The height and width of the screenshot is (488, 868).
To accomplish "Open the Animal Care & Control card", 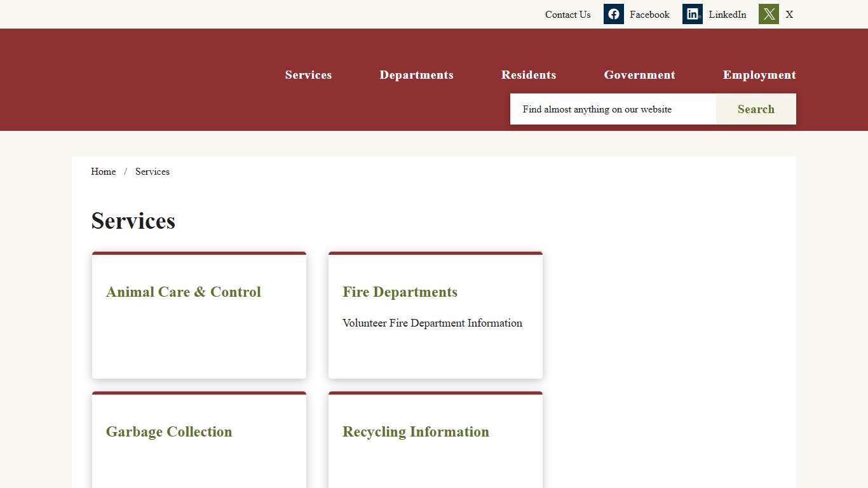I will point(183,292).
